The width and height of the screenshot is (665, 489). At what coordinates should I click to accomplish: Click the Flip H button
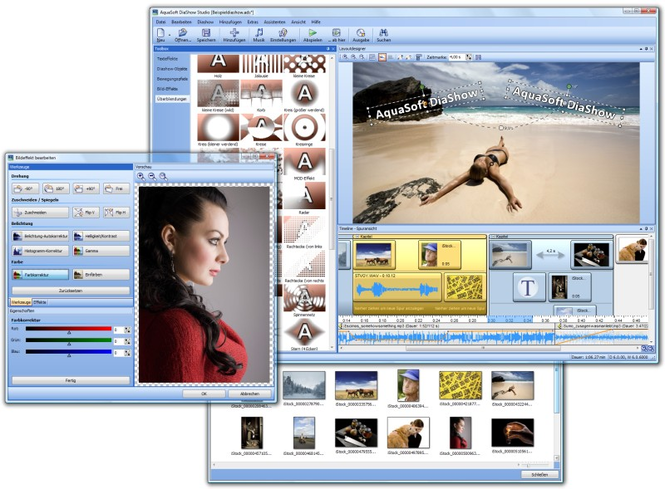coord(116,212)
